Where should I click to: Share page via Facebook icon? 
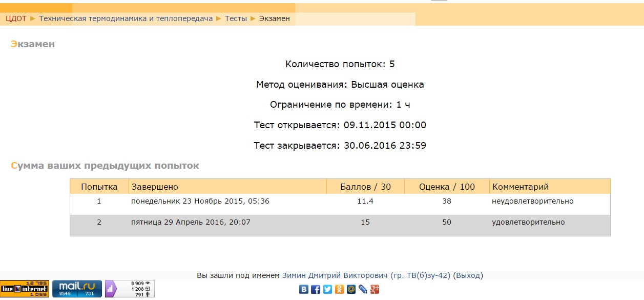click(x=316, y=289)
